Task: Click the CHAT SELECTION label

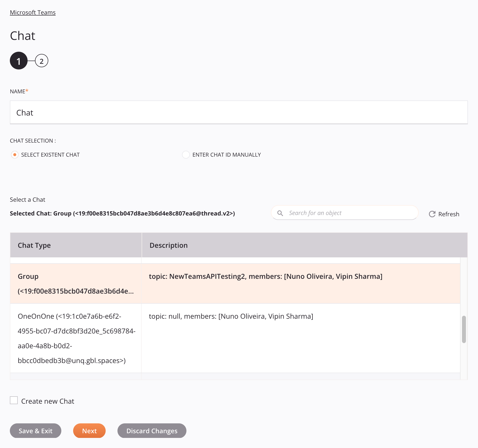Action: point(33,141)
